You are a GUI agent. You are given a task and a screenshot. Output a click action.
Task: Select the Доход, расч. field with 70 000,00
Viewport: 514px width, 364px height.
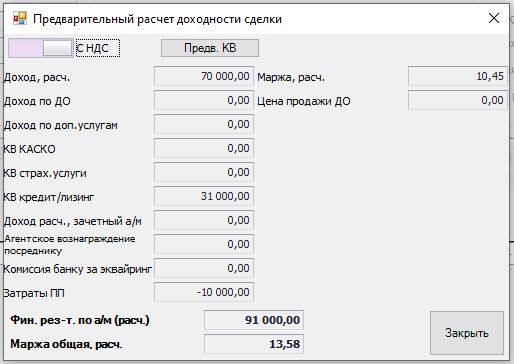[x=204, y=76]
